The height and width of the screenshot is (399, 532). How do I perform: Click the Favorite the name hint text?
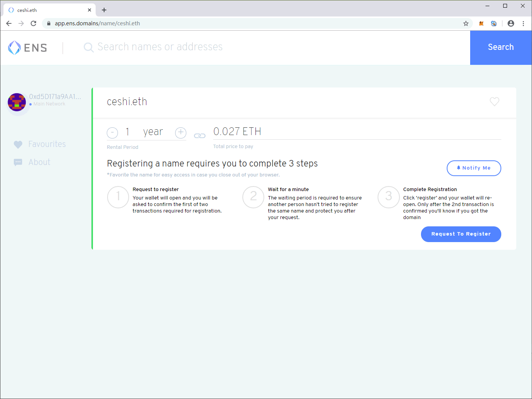tap(193, 175)
